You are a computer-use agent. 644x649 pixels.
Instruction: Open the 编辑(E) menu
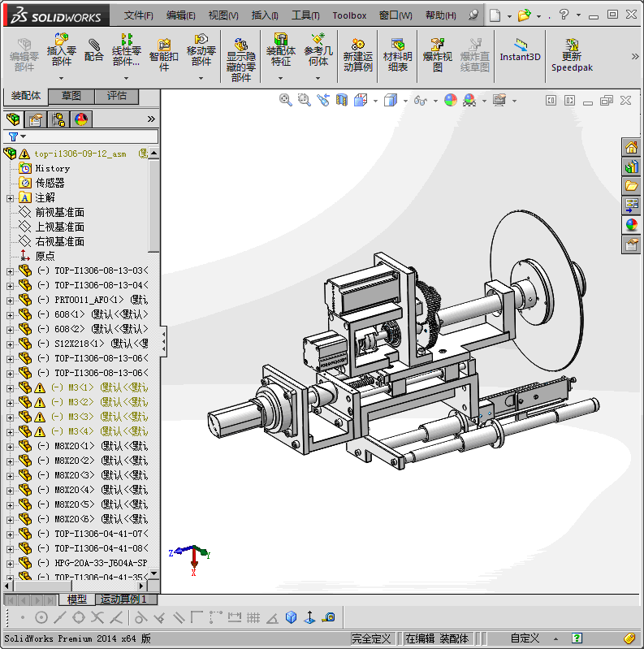180,15
